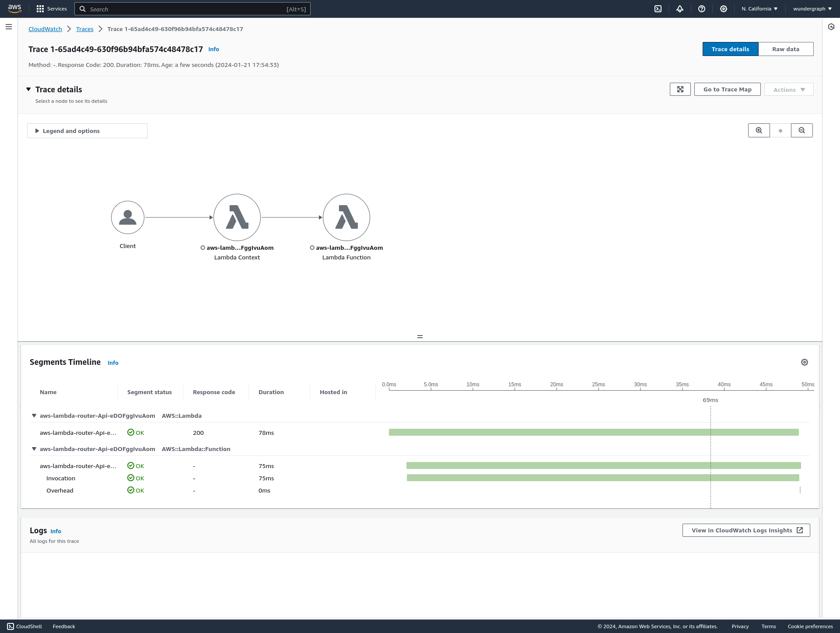Zoom in on the trace map
Screen dimensions: 840x633
coord(758,130)
